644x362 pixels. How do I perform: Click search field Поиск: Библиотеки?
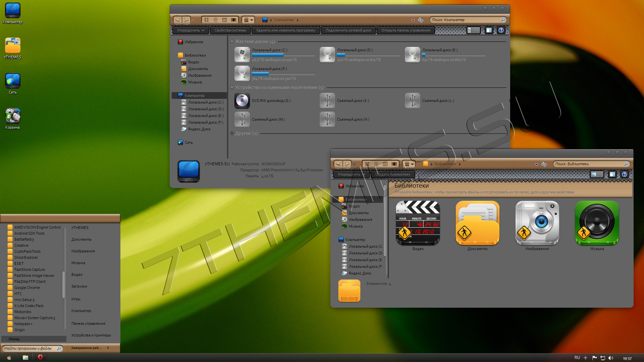tap(591, 164)
